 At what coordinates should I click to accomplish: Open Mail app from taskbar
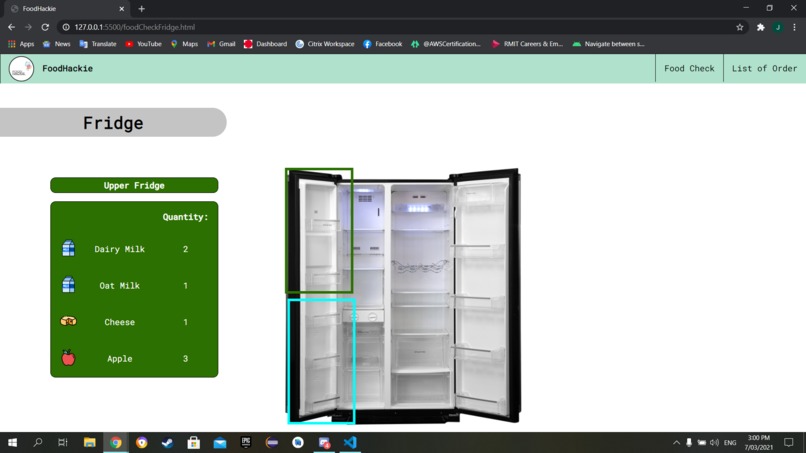tap(220, 442)
